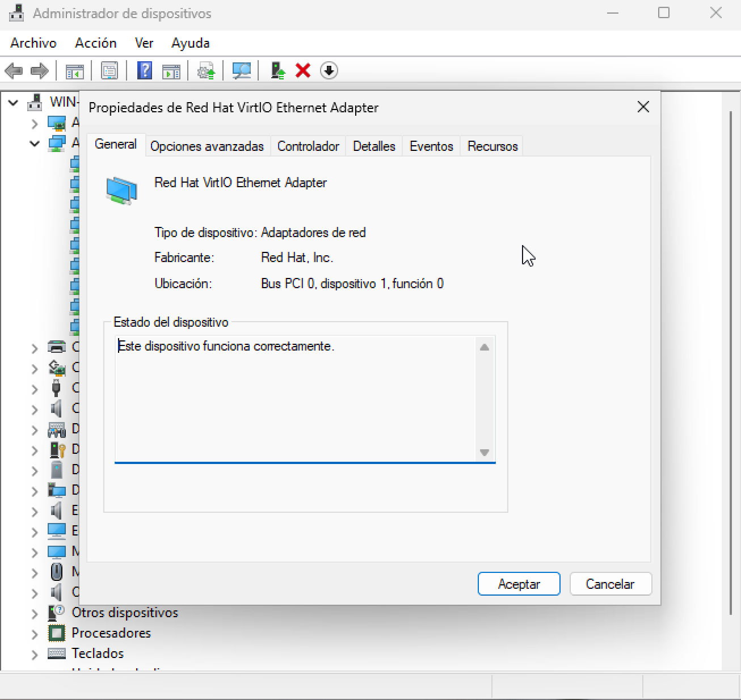The image size is (741, 700).
Task: Uninstall the device with the red X icon
Action: pos(303,71)
